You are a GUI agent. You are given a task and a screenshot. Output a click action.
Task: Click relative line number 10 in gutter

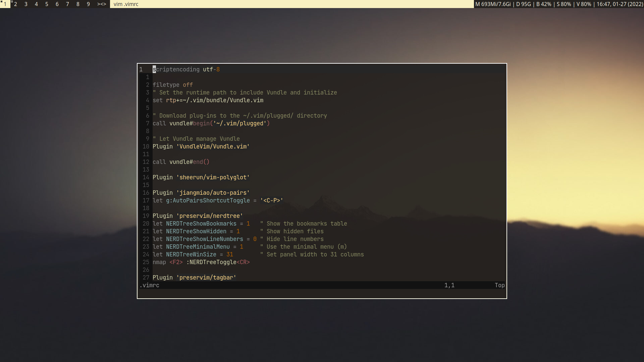[146, 146]
